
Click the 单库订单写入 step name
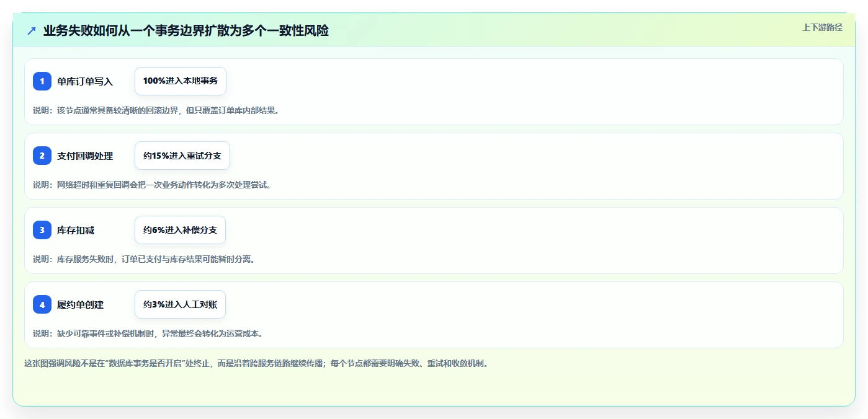[85, 81]
